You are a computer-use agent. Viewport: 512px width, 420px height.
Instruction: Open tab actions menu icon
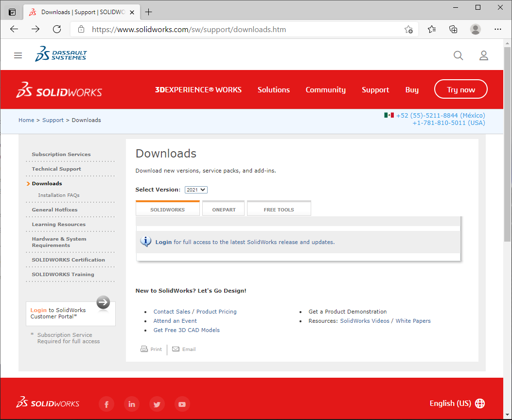[x=12, y=13]
